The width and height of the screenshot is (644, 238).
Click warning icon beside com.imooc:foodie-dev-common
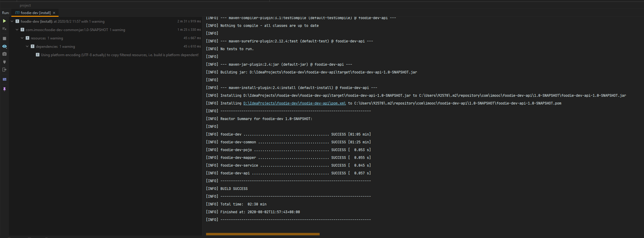[22, 30]
